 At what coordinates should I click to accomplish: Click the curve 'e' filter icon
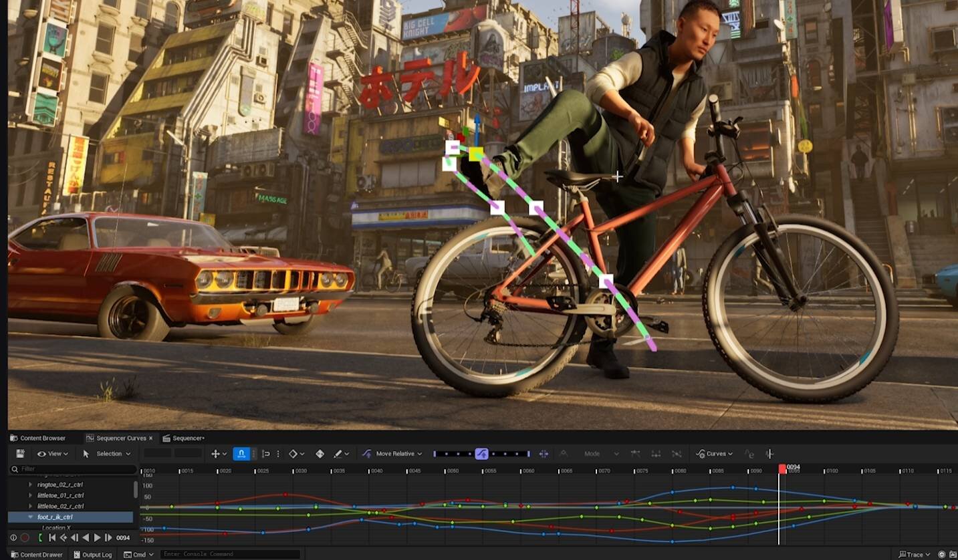coord(749,454)
